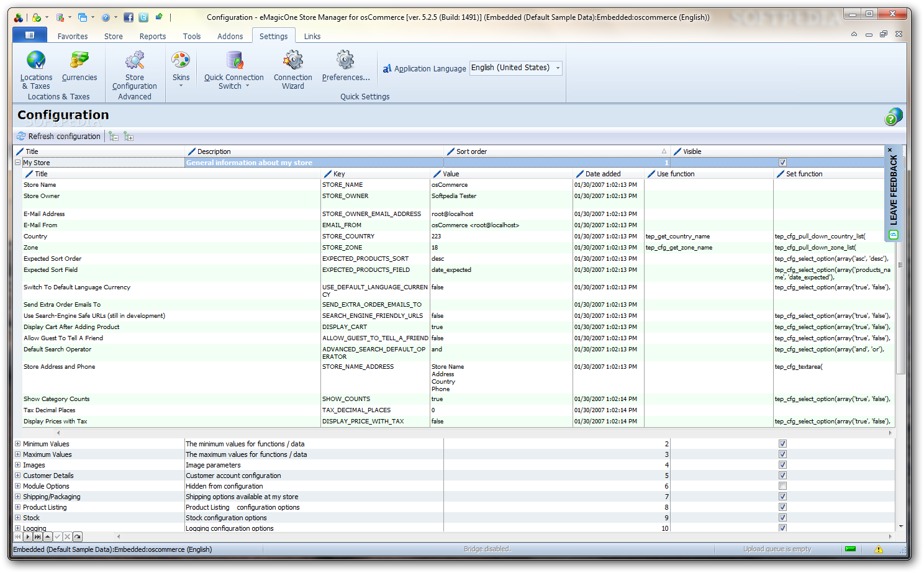Click the inner grid vertical scrollbar

pos(900,265)
